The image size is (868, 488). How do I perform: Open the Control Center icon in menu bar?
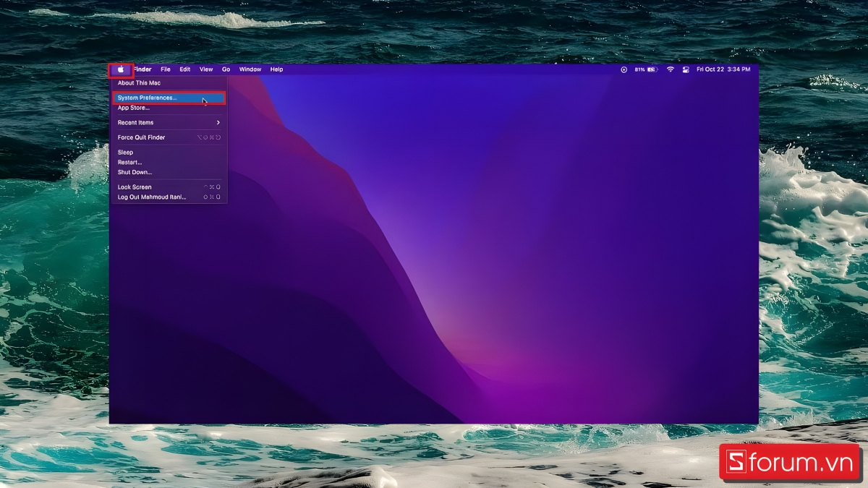[686, 69]
